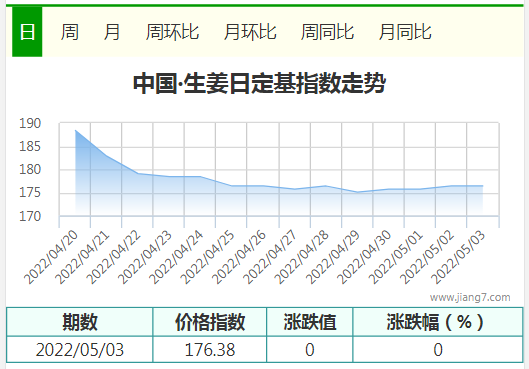Click the 2022/04/25 axis date label
This screenshot has height=369, width=529.
tap(207, 257)
